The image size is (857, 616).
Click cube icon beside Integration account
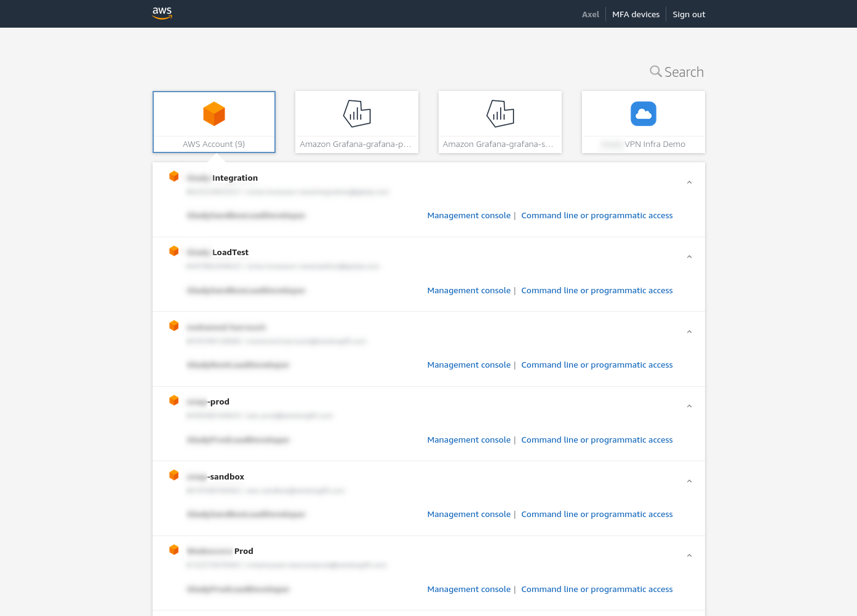[174, 176]
